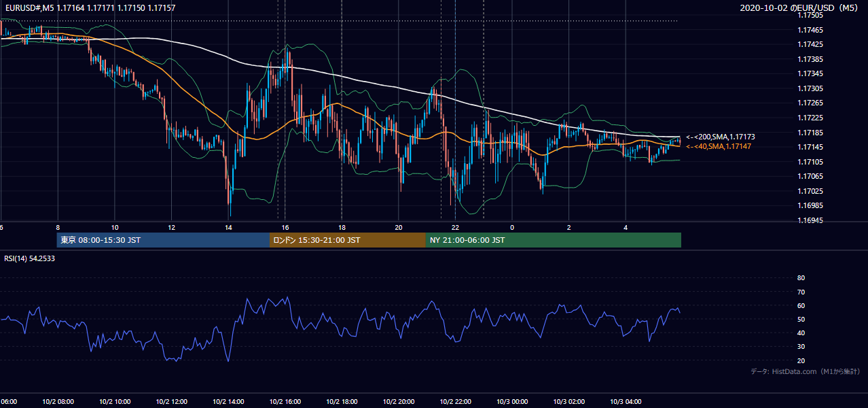868x408 pixels.
Task: Click hour label 22 under the price chart
Action: tap(455, 227)
